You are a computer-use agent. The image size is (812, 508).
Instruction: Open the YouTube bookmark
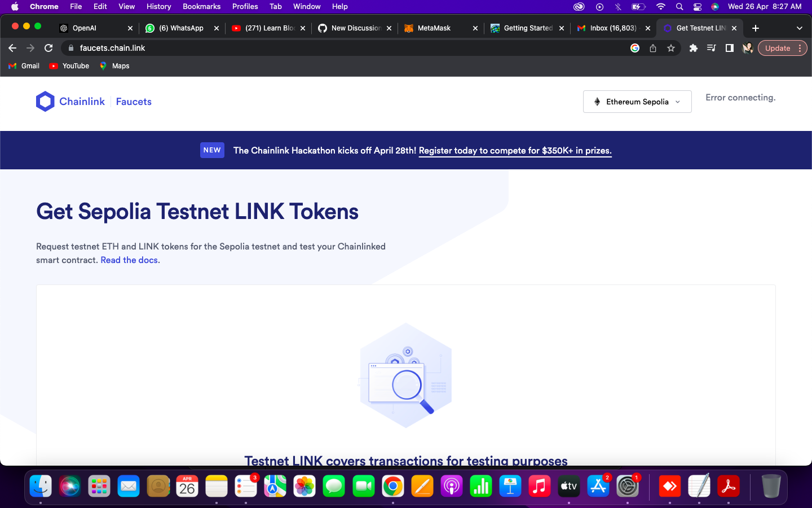69,66
